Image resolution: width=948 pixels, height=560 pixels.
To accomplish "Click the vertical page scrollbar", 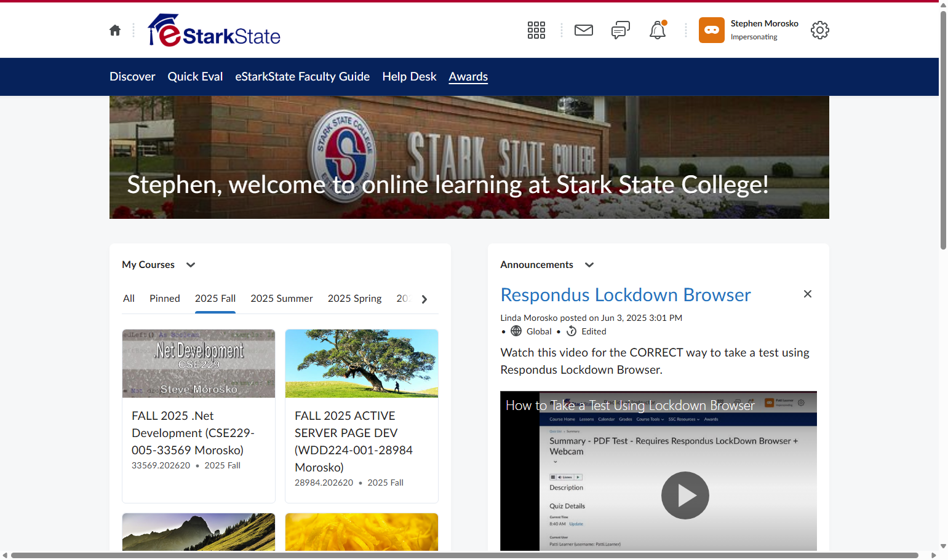I will pos(943,129).
